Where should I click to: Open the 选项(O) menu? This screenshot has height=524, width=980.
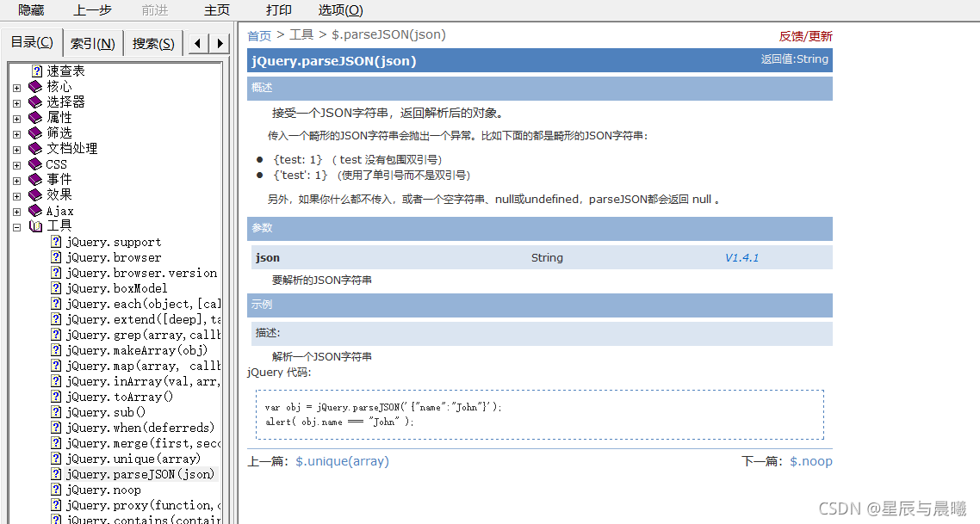point(341,10)
